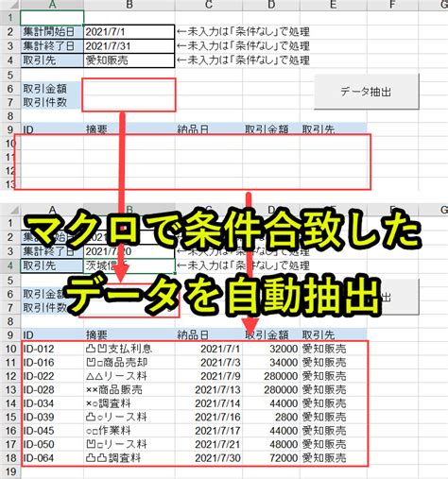Screen dimensions: 448x479
Task: Select the ID-039 cell
Action: [x=52, y=417]
